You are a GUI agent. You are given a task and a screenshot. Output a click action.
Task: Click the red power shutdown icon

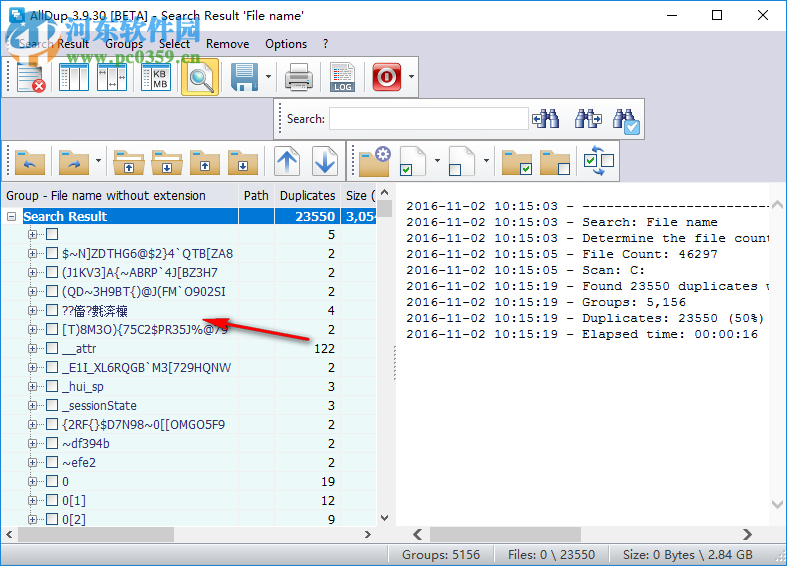[386, 77]
